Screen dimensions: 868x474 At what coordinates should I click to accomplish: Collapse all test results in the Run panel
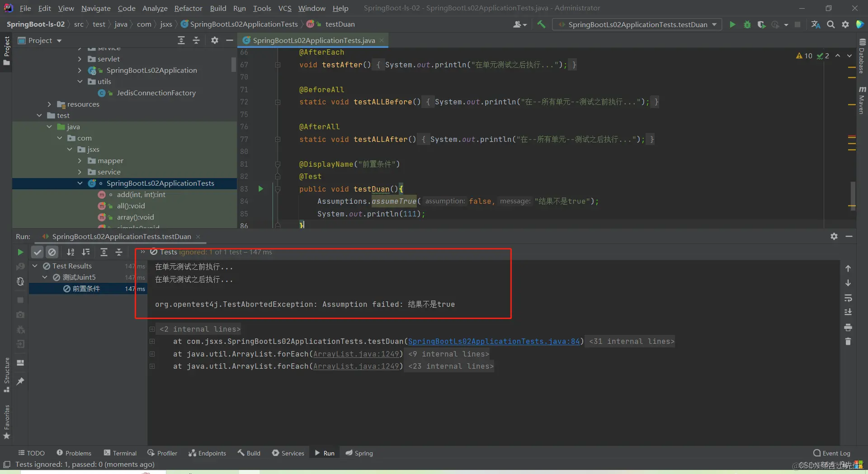coord(119,252)
